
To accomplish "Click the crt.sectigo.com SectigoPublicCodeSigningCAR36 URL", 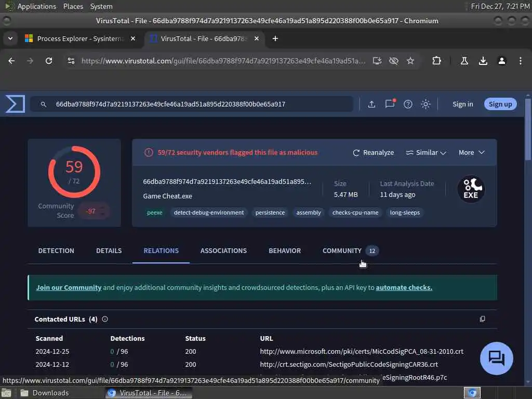I will pyautogui.click(x=349, y=364).
